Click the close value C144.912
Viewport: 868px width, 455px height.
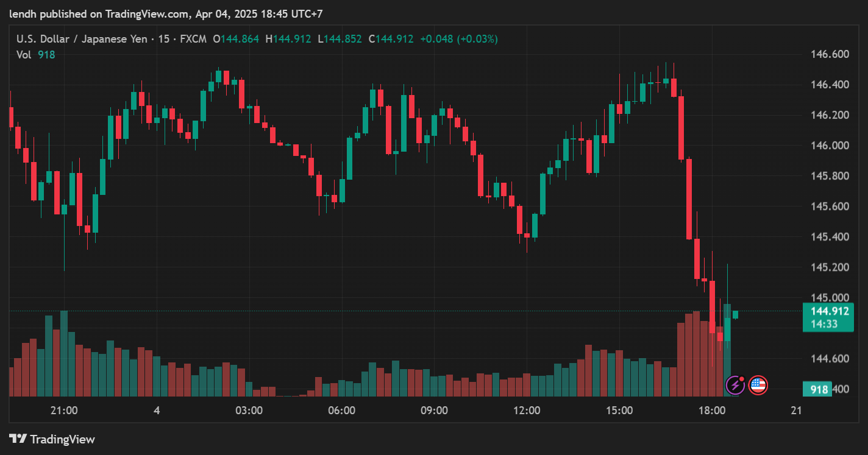(x=391, y=39)
